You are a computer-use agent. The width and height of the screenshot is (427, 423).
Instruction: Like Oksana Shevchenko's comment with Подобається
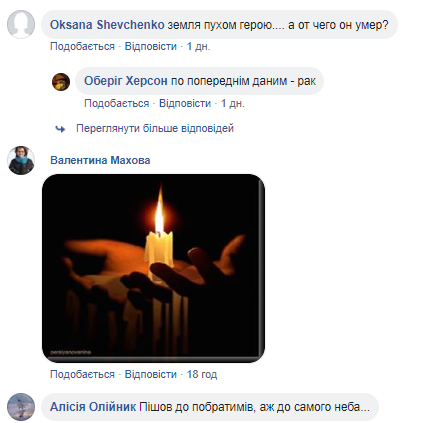coord(82,46)
